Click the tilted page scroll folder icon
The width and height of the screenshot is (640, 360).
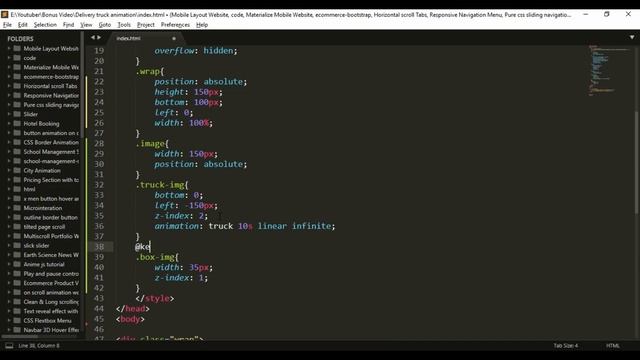tap(17, 227)
